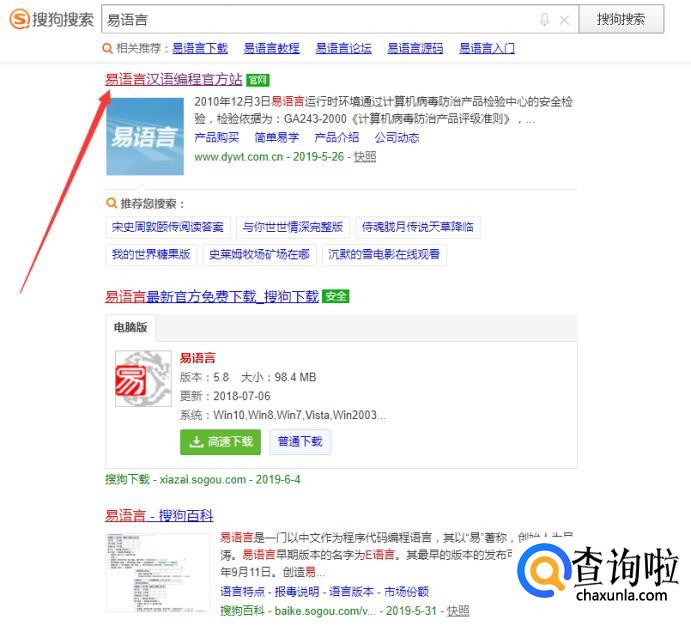The width and height of the screenshot is (691, 626).
Task: Click the green 安全 badge
Action: click(336, 296)
